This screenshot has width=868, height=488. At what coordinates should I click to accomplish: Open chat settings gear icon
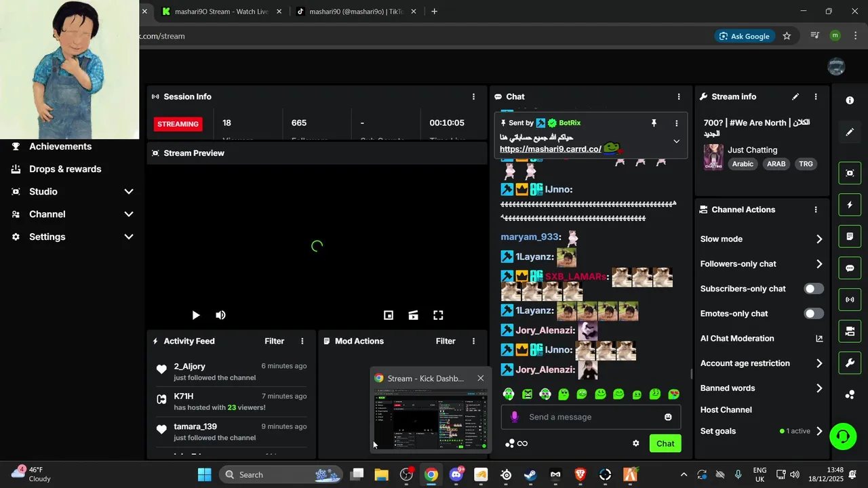click(x=635, y=444)
